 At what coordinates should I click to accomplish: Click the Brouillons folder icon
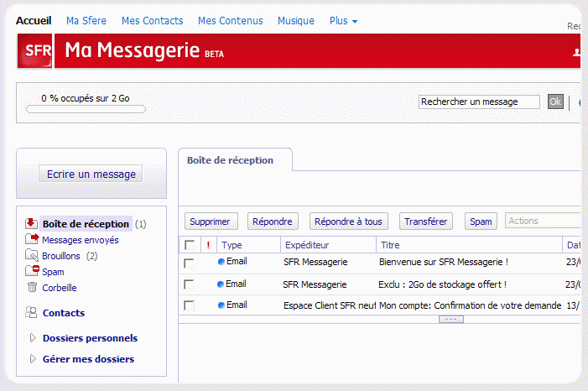32,255
